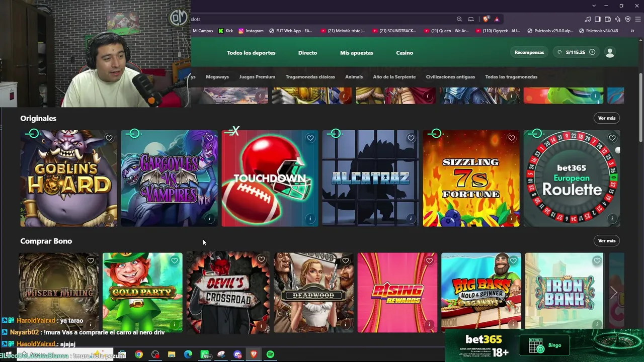The image size is (644, 362).
Task: Add funds with the plus icon
Action: (x=592, y=52)
